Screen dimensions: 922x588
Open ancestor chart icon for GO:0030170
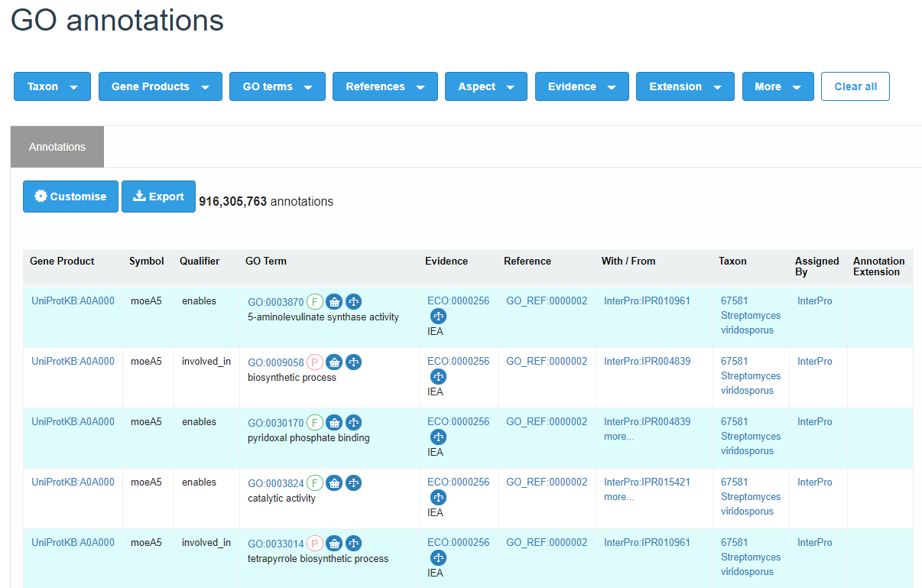[x=353, y=422]
